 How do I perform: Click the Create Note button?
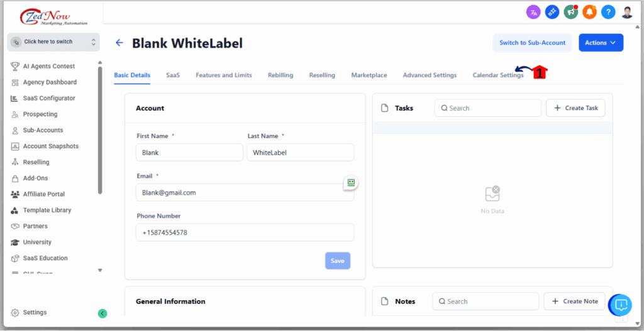pos(574,301)
